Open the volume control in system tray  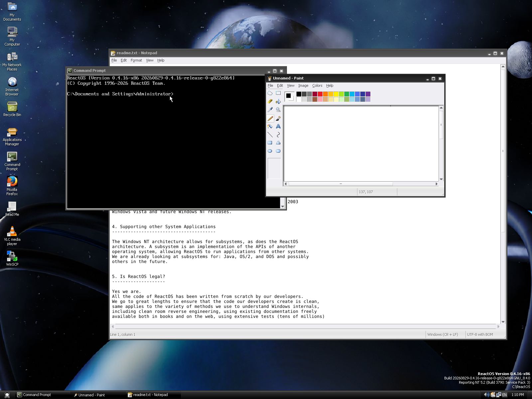pos(486,395)
